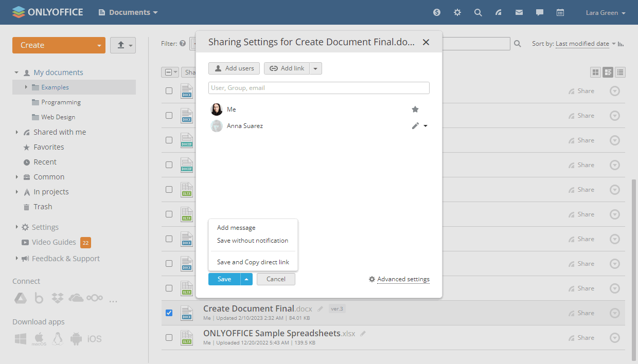The width and height of the screenshot is (638, 364).
Task: Open the Mail module icon
Action: point(519,12)
